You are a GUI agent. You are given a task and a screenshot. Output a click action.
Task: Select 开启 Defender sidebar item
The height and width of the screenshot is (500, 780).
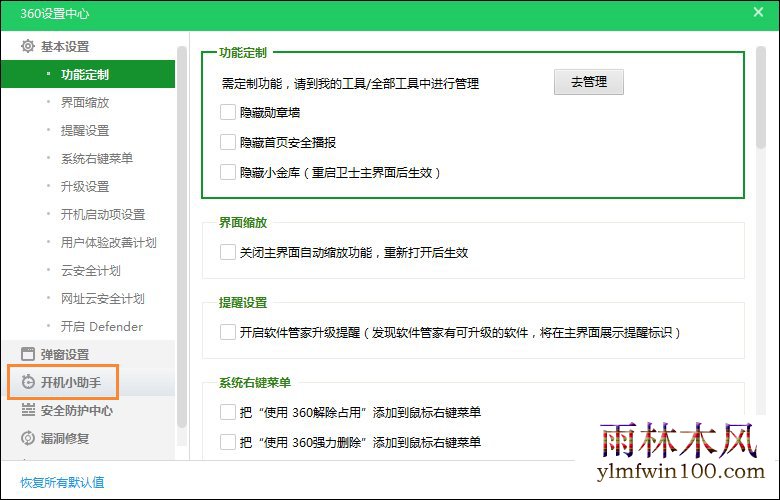point(101,326)
